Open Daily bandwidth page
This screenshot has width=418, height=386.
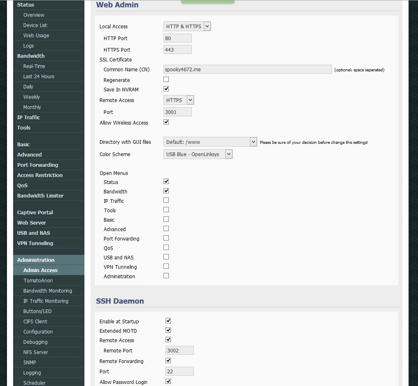point(28,87)
